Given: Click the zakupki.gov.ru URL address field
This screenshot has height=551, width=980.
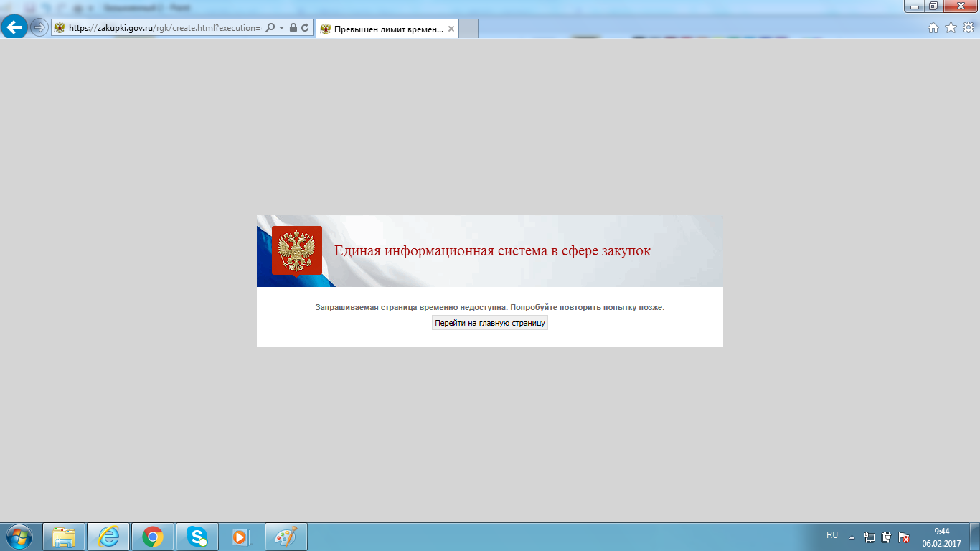Looking at the screenshot, I should 164,28.
